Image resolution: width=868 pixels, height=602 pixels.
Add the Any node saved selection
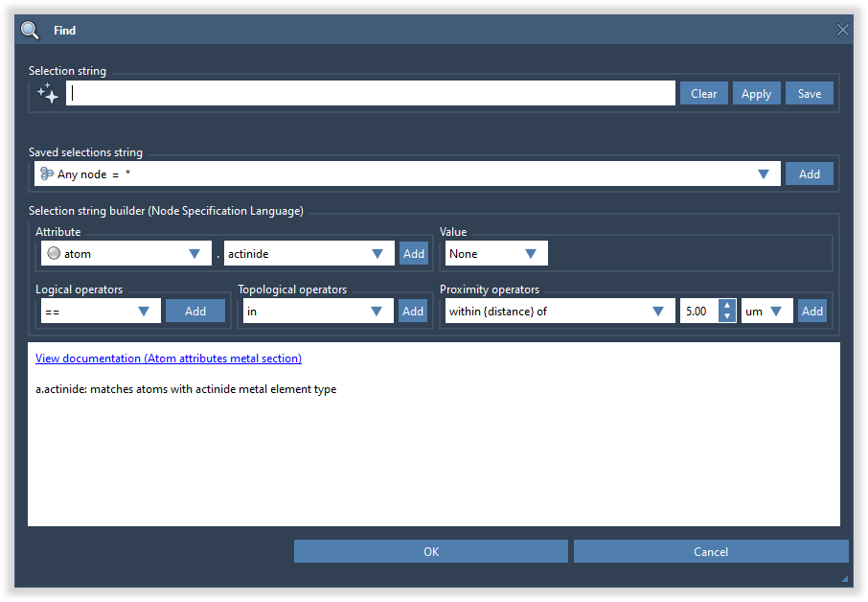809,174
